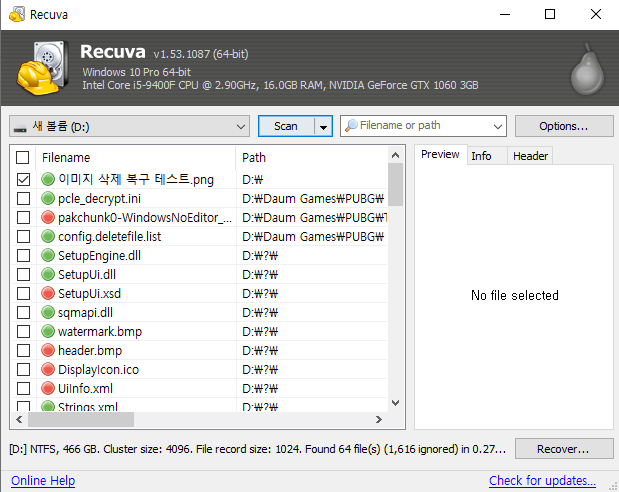Image resolution: width=619 pixels, height=492 pixels.
Task: Click the Recuva title bar app icon
Action: coord(17,15)
